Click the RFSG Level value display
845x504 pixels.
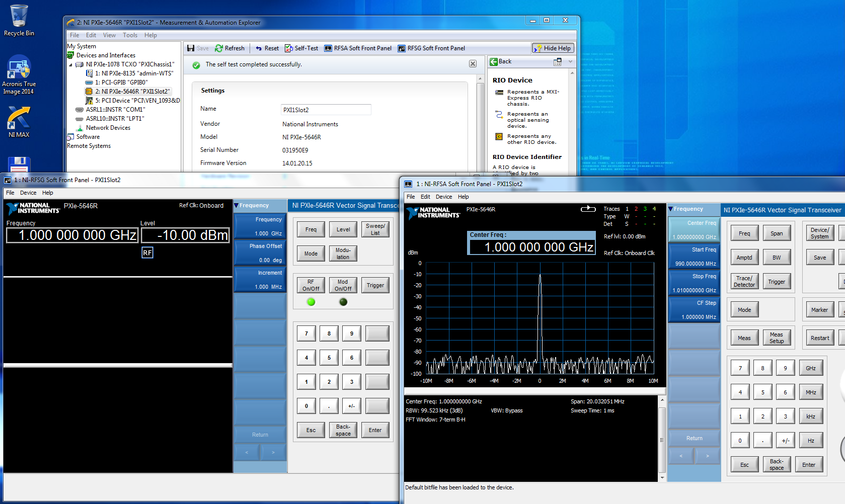pyautogui.click(x=185, y=235)
